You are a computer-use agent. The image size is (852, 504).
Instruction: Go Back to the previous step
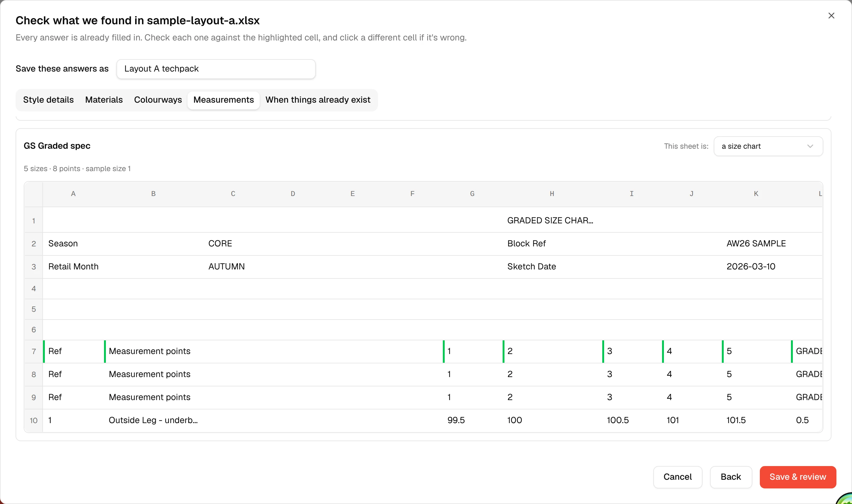point(731,477)
